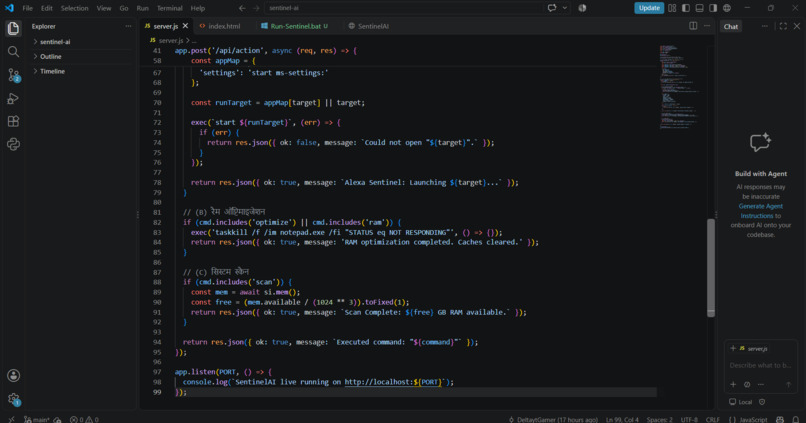Open Local session target dropdown

tap(740, 402)
